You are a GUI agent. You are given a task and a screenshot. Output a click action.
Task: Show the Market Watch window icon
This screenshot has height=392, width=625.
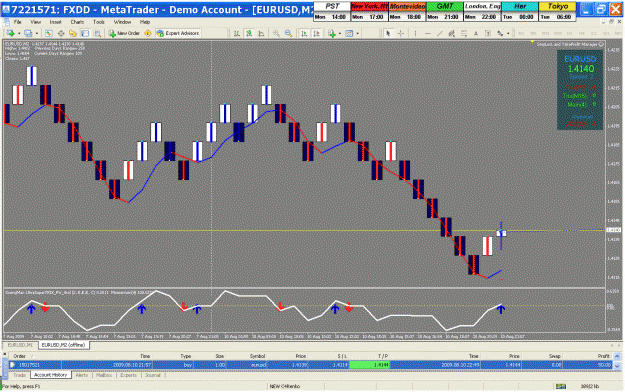click(x=49, y=33)
